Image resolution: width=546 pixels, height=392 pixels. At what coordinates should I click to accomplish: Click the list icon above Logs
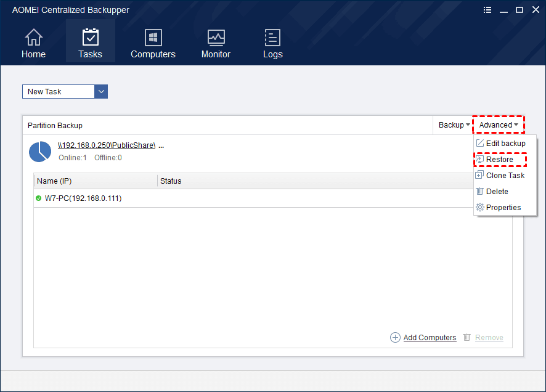[x=272, y=37]
